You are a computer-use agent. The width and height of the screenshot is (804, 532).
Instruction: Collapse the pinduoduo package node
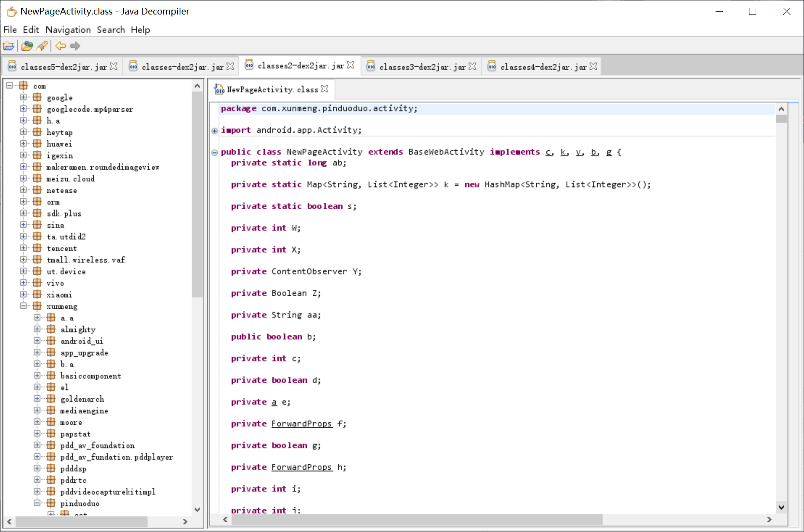[37, 503]
